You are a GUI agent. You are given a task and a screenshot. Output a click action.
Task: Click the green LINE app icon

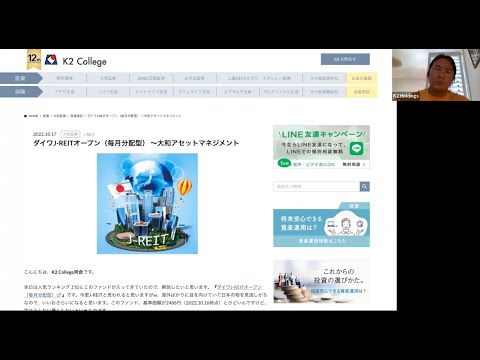356,148
